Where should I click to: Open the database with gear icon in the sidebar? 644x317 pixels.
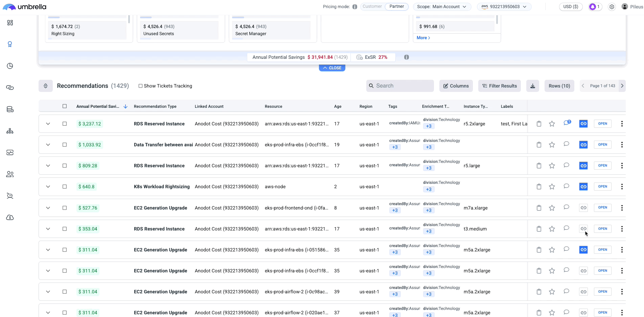[x=10, y=109]
